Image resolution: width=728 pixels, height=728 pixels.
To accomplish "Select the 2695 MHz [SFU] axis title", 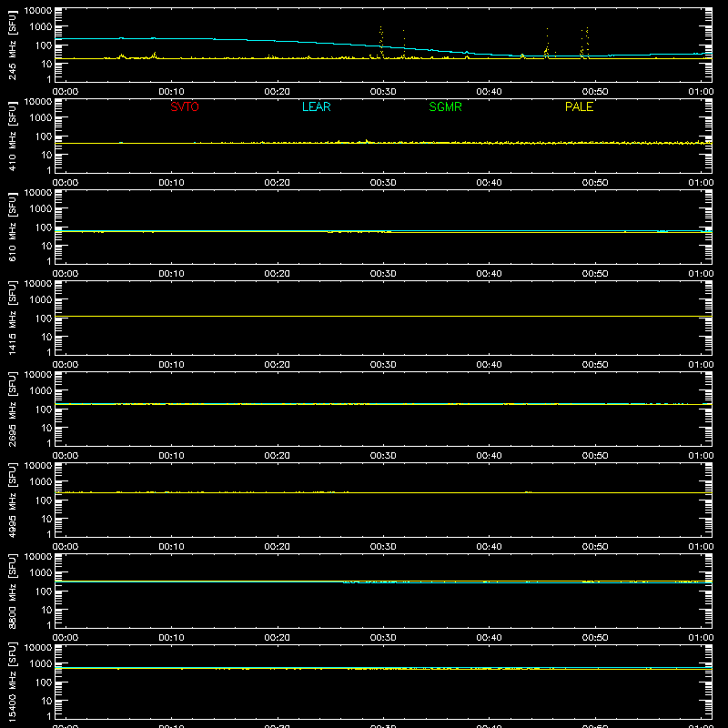I will tap(13, 409).
